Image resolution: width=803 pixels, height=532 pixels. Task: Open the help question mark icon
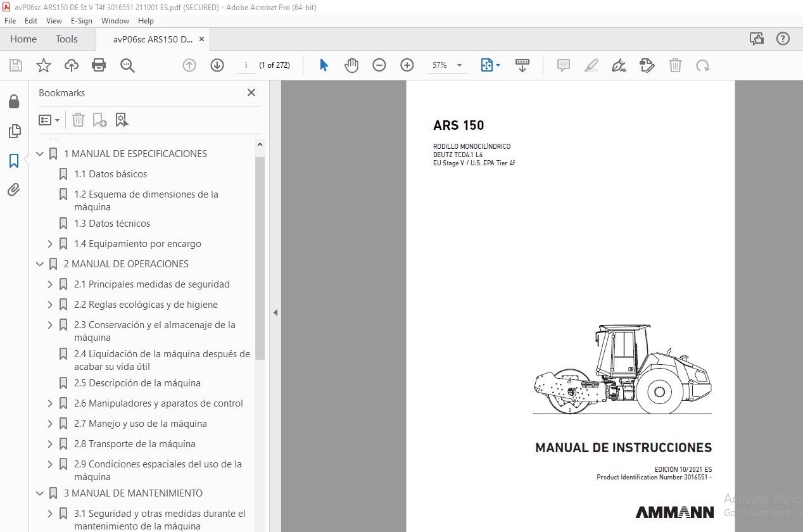pyautogui.click(x=783, y=39)
